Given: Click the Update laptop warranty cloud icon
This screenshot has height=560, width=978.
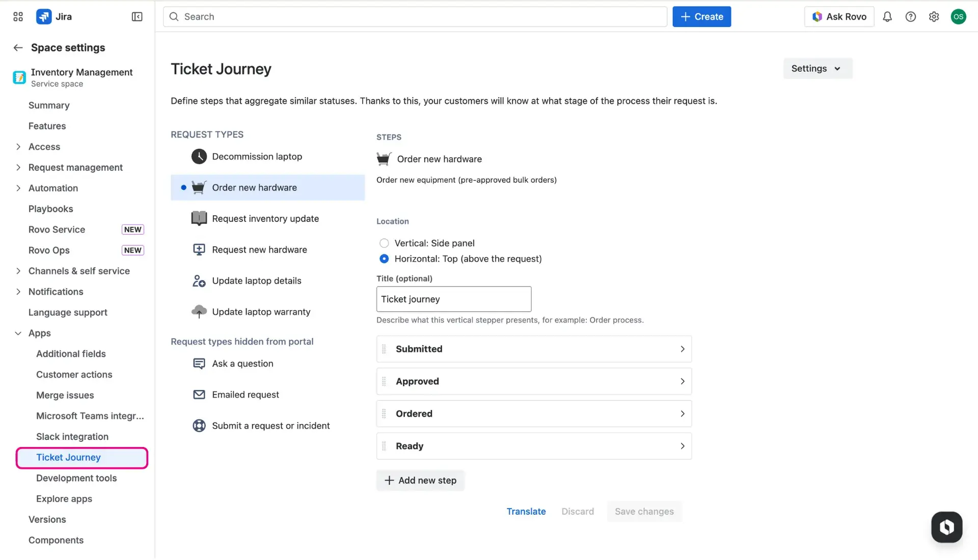Looking at the screenshot, I should 199,311.
